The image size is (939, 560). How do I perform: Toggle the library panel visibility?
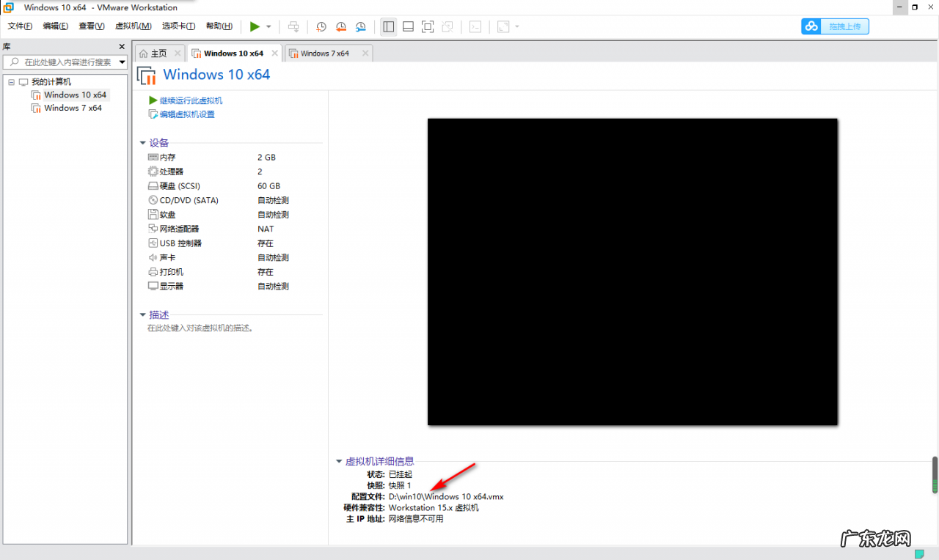[x=388, y=26]
